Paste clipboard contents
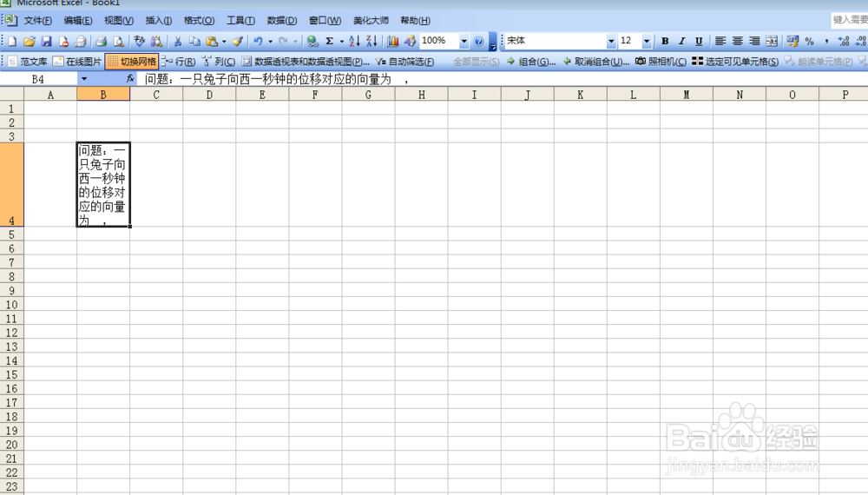Viewport: 868px width, 495px height. 212,41
